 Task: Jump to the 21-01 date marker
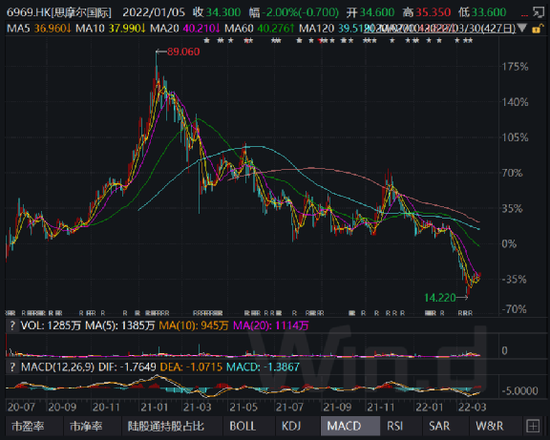154,407
